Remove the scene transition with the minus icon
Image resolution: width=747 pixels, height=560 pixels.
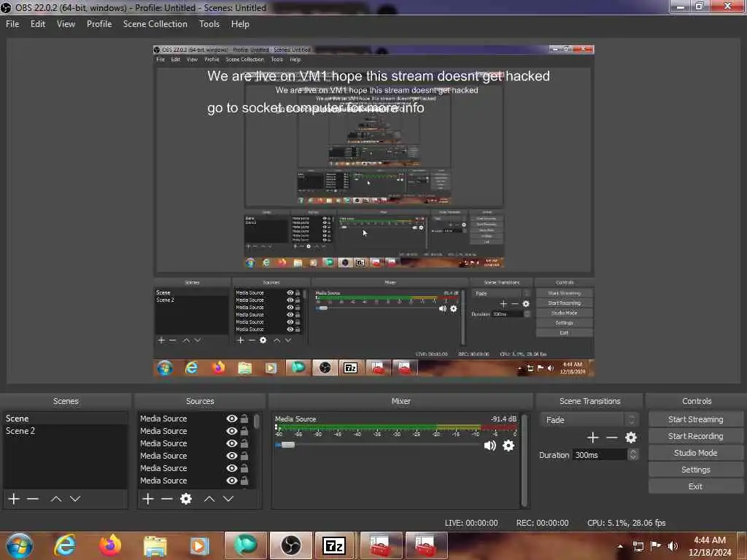tap(612, 437)
